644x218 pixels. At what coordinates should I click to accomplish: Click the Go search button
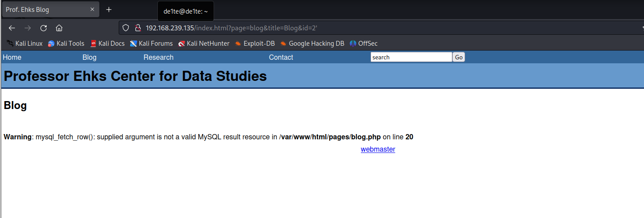(459, 57)
